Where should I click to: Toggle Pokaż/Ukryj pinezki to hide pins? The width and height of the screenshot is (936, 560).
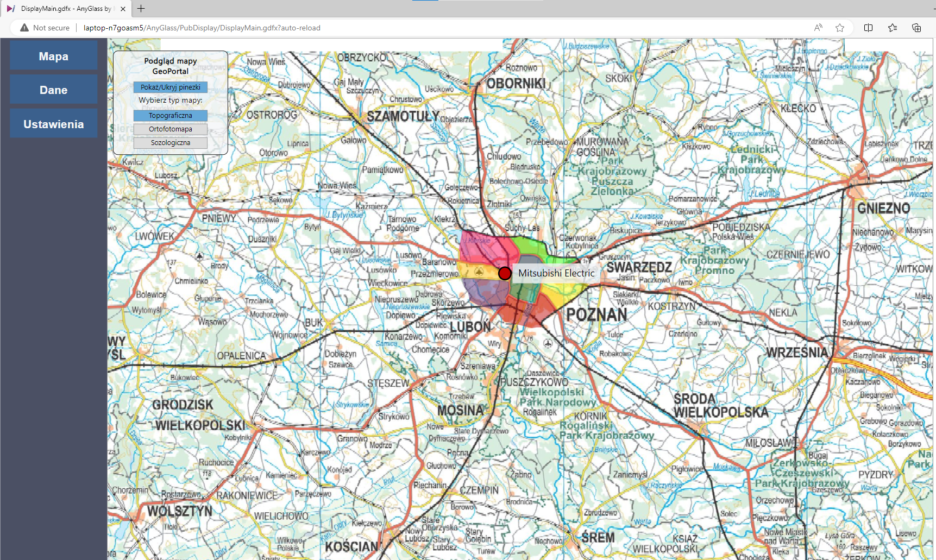click(171, 87)
